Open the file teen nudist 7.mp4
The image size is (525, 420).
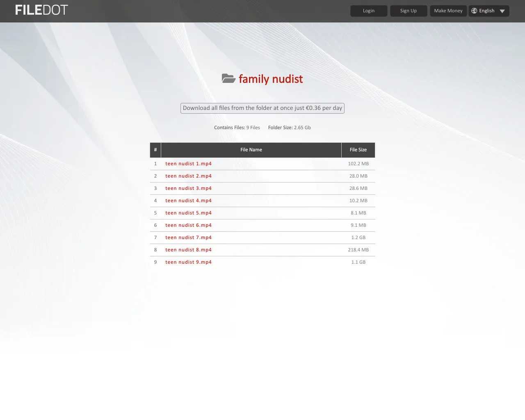tap(188, 237)
